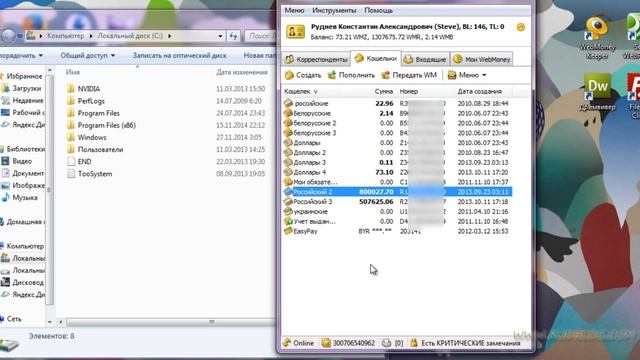Open the chevron after Локальный диск (C:) breadcrumb
This screenshot has height=360, width=640.
170,36
